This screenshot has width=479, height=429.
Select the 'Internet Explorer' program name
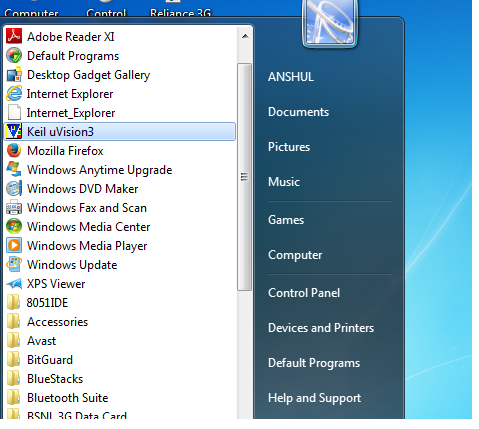(70, 94)
